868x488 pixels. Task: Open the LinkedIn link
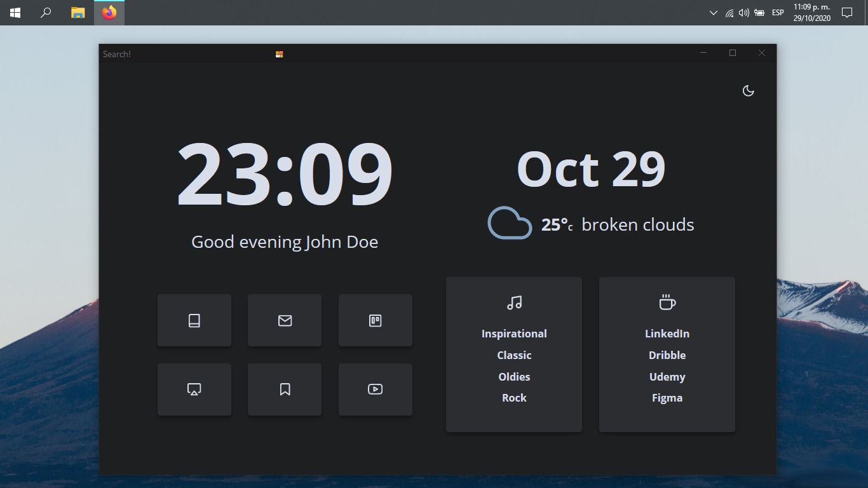tap(667, 333)
